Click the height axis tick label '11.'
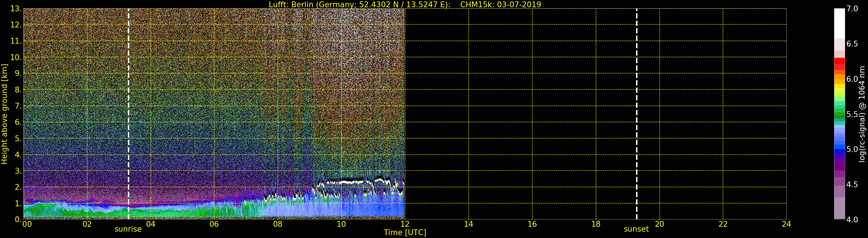 (x=16, y=41)
